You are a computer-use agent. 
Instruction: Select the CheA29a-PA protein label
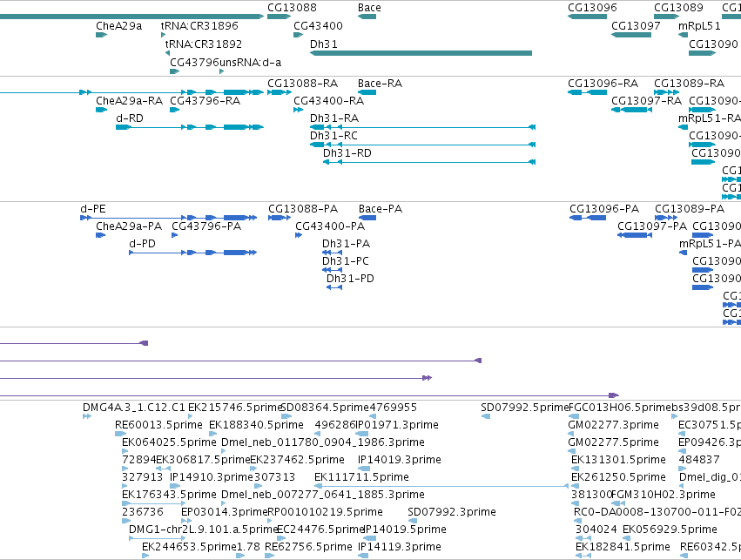[x=129, y=226]
